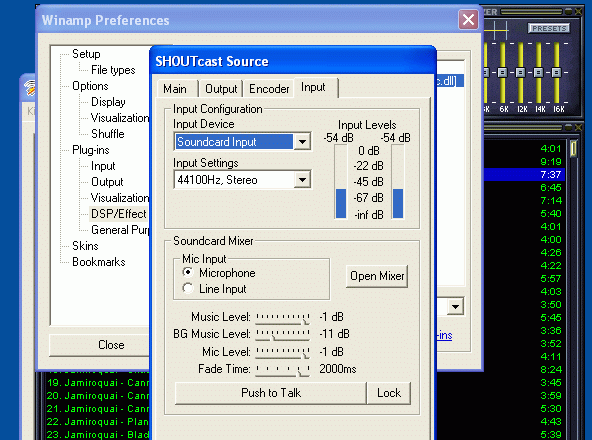Select Visualization under Plug-ins
This screenshot has height=440, width=592.
tap(120, 198)
